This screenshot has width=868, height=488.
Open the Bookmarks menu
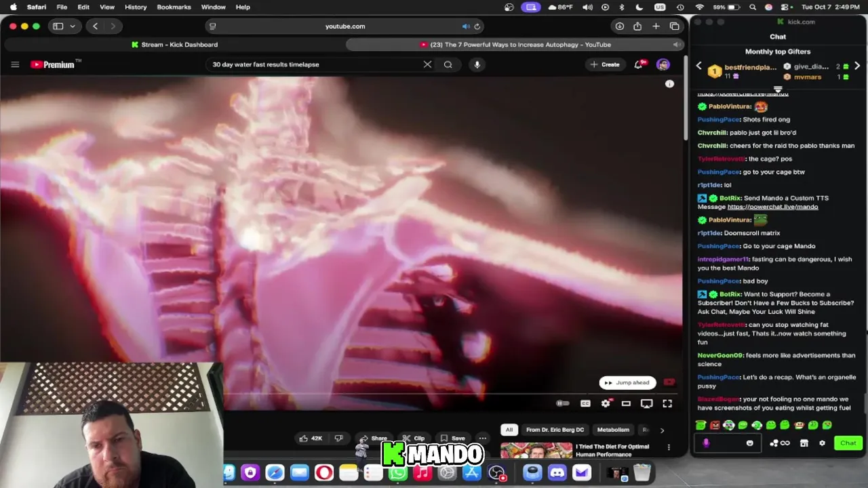click(174, 7)
